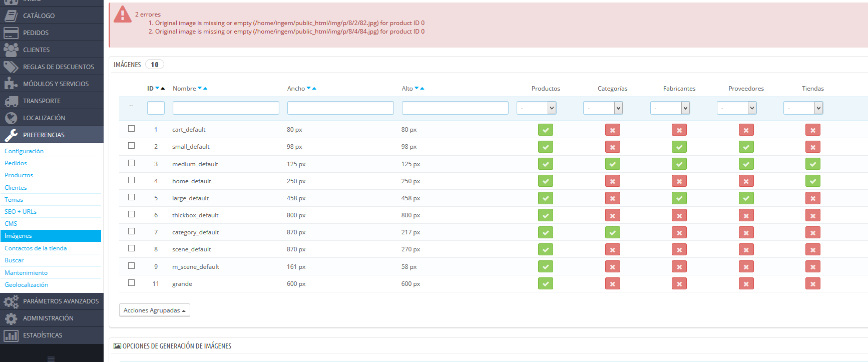868x362 pixels.
Task: Expand the Acciones Agrupadas dropdown
Action: click(155, 310)
